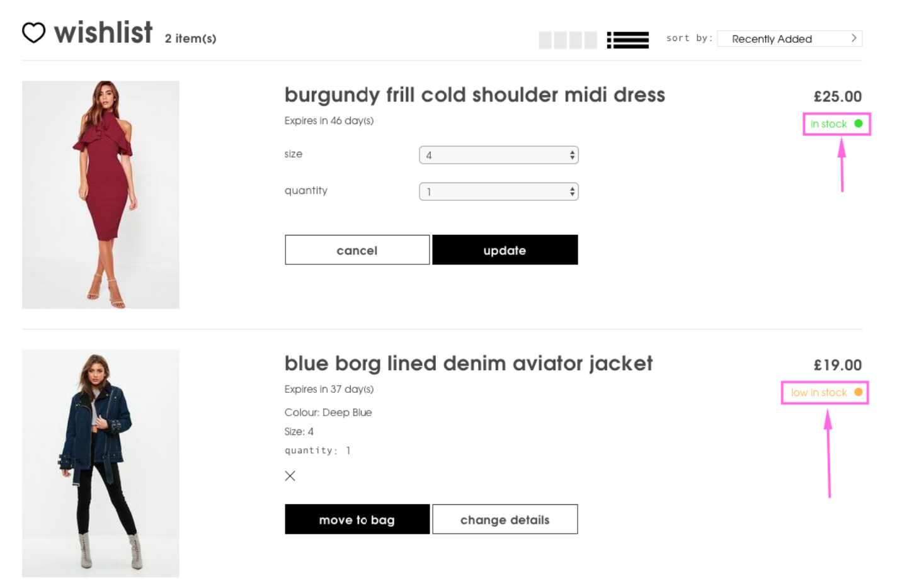Remove the denim aviator jacket with X
The height and width of the screenshot is (588, 902).
click(x=290, y=476)
